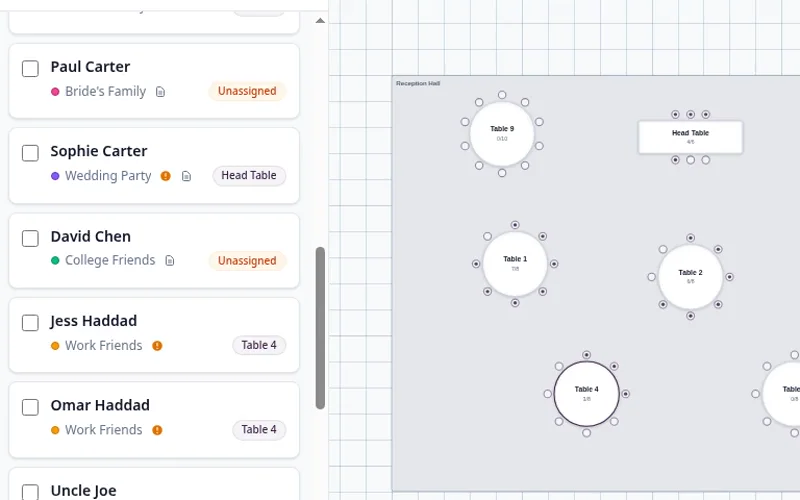Tick the checkbox for Sophie Carter
The height and width of the screenshot is (500, 800).
(x=30, y=153)
